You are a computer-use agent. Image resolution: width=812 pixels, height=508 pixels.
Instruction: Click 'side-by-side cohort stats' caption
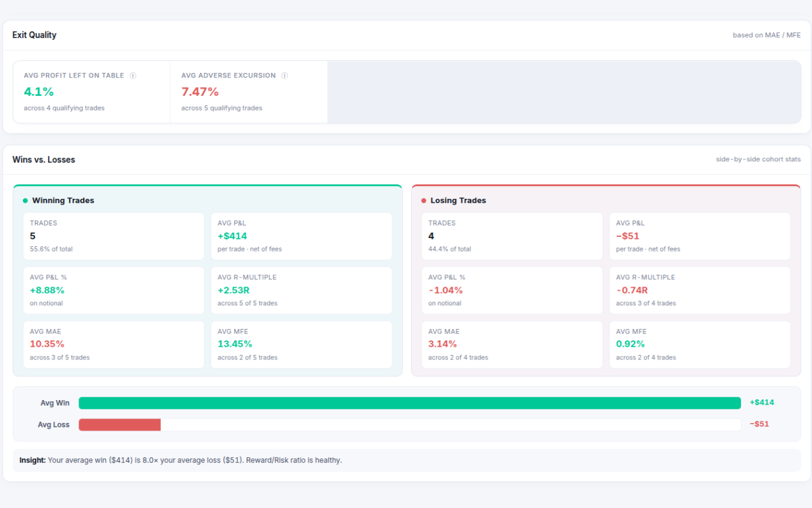(x=758, y=159)
